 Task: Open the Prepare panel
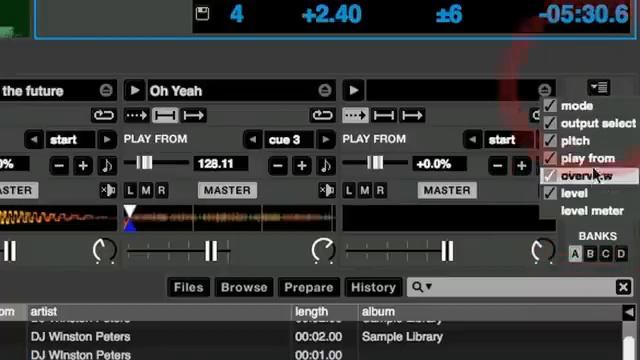coord(309,287)
